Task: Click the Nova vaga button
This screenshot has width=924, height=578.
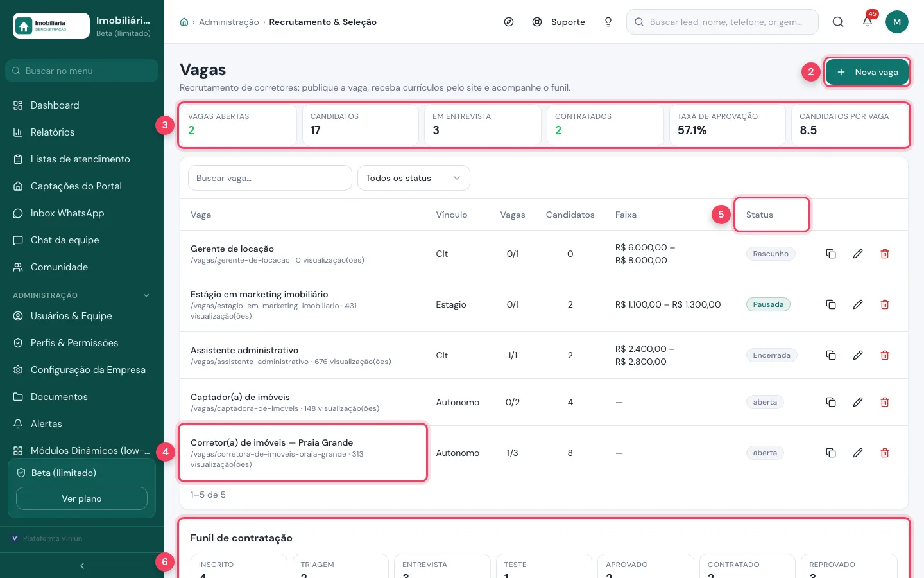Action: pos(867,72)
